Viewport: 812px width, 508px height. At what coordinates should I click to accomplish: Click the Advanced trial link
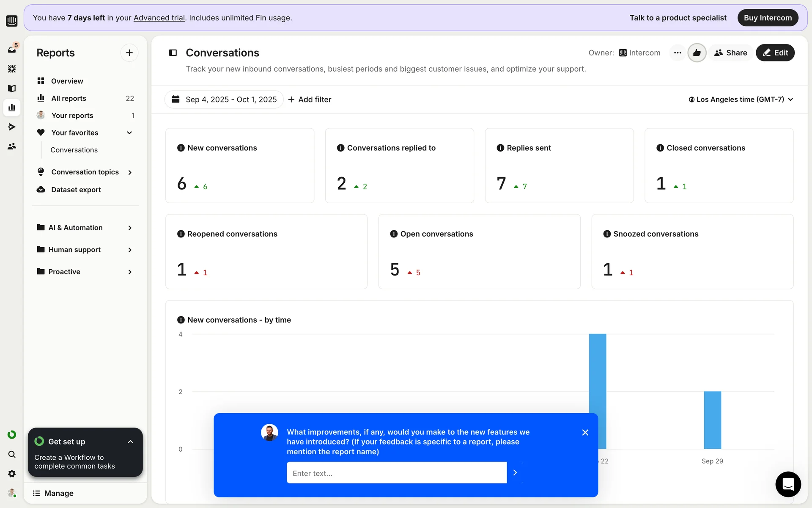tap(159, 18)
